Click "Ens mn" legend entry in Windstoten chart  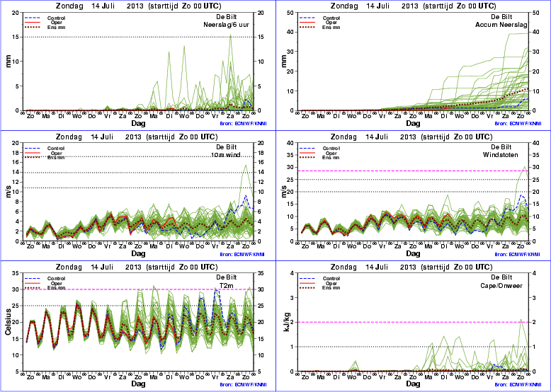[x=331, y=158]
